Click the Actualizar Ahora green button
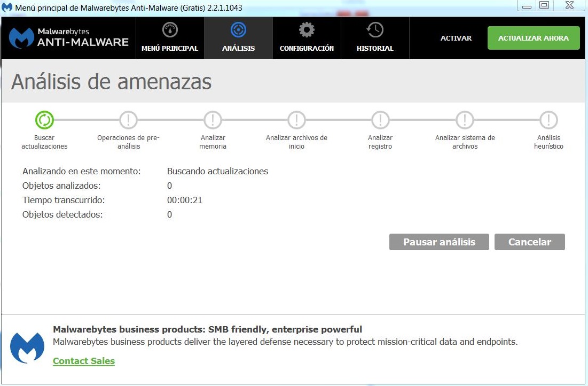Image resolution: width=588 pixels, height=386 pixels. pos(534,38)
